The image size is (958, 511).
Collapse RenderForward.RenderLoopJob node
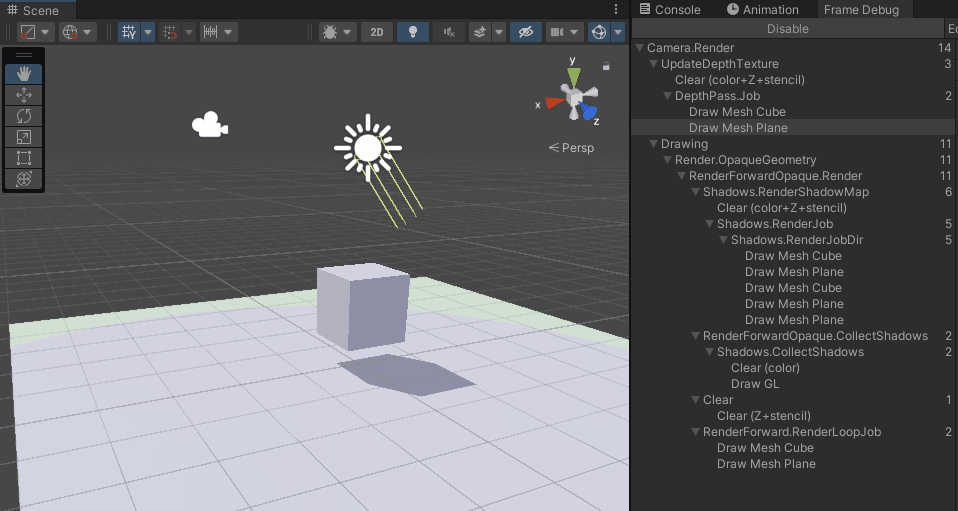(x=695, y=432)
